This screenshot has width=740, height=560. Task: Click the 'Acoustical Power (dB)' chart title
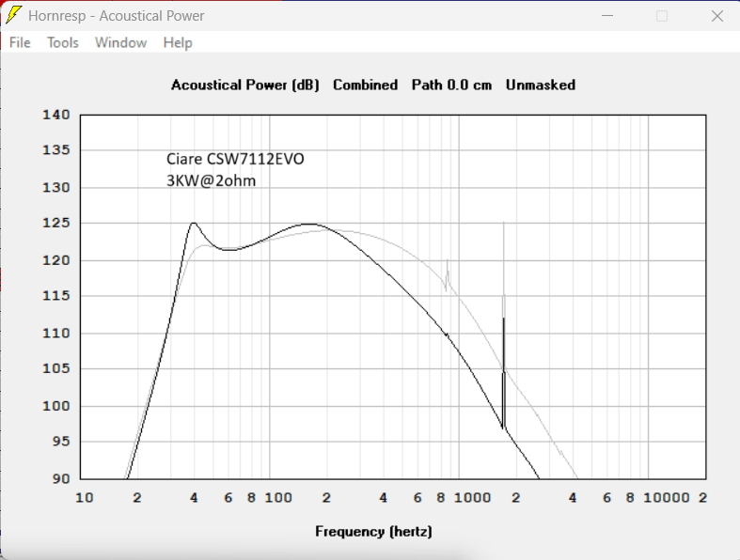click(244, 85)
